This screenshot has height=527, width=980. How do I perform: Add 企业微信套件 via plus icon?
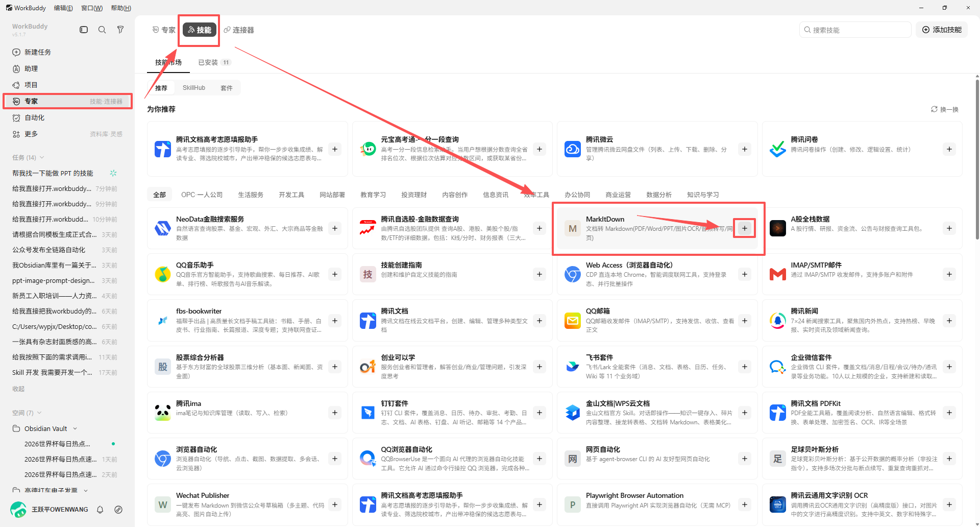point(949,367)
